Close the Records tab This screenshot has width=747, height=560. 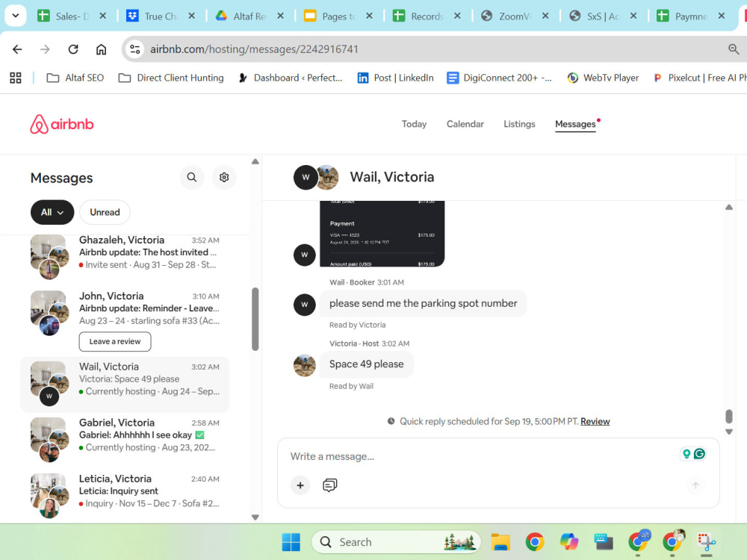point(457,16)
